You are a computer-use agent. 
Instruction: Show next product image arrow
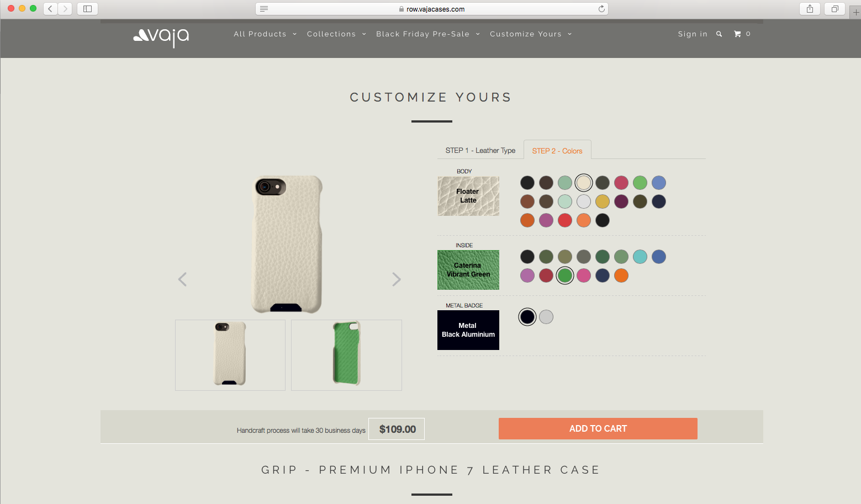pos(396,279)
